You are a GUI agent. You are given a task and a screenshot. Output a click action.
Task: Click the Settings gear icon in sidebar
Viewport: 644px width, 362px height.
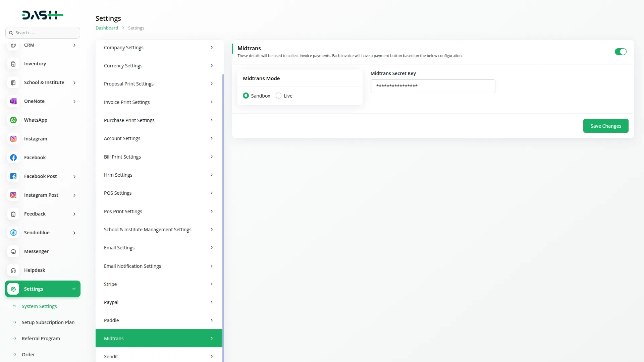[13, 289]
